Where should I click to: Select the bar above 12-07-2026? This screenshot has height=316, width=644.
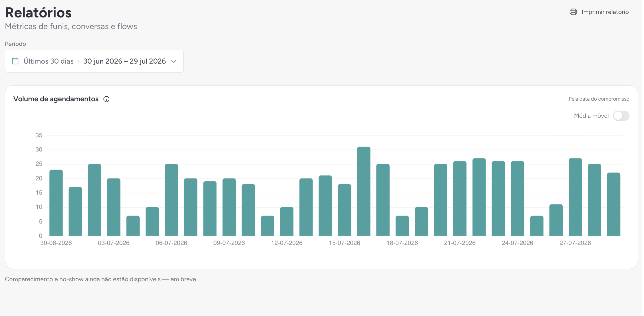click(x=287, y=221)
